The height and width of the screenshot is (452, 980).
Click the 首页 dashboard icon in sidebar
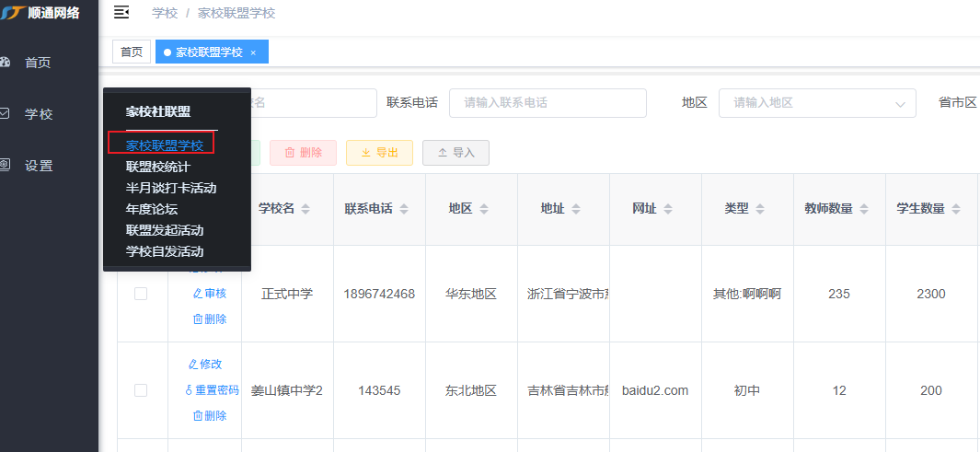pyautogui.click(x=5, y=63)
